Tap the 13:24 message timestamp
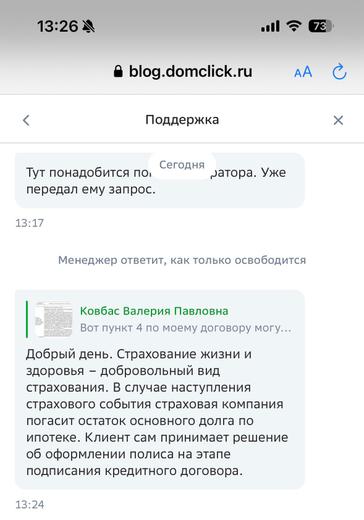This screenshot has width=364, height=520. 30,505
